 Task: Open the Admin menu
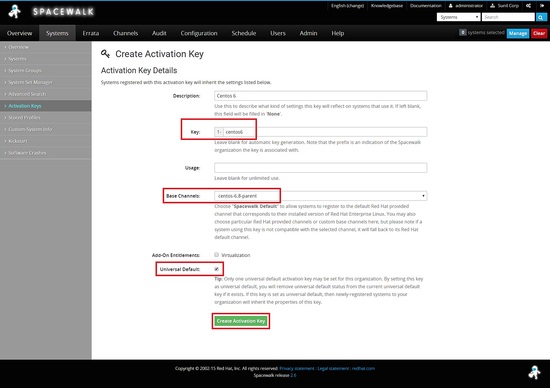[x=308, y=33]
